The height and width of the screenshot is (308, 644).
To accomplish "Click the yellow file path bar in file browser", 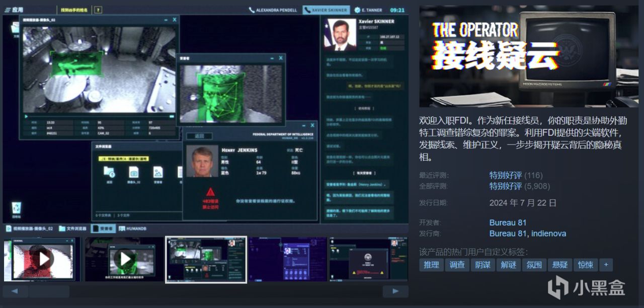I will 123,158.
